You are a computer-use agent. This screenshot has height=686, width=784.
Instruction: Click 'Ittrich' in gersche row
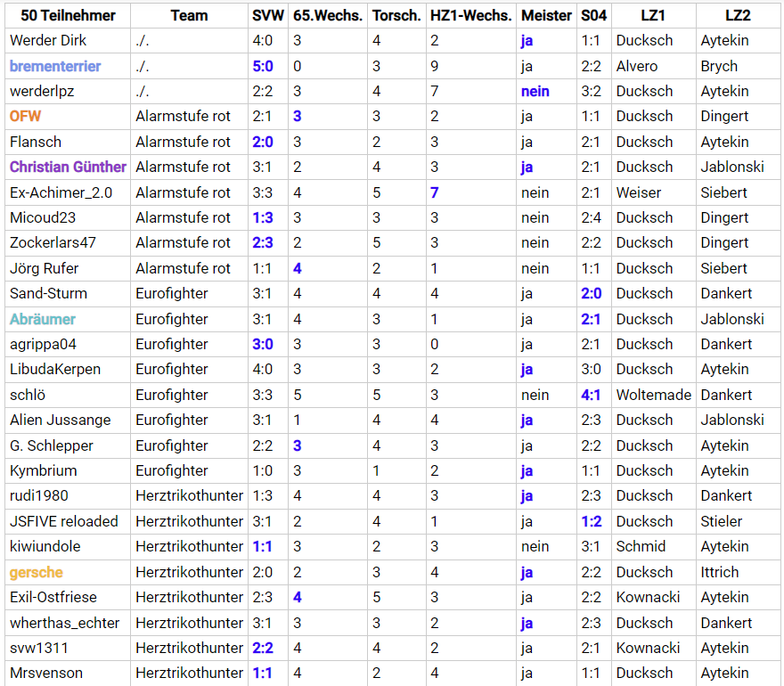pos(720,572)
